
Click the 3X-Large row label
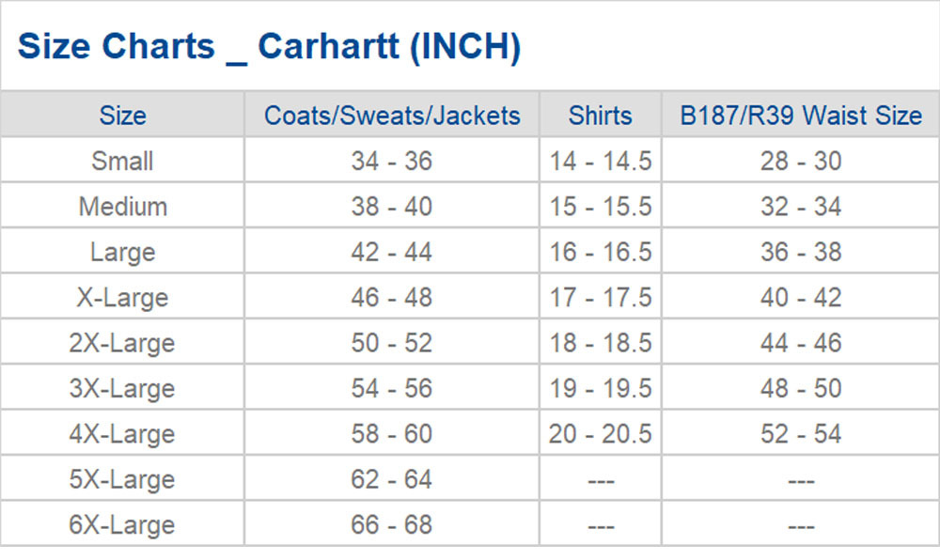(122, 388)
